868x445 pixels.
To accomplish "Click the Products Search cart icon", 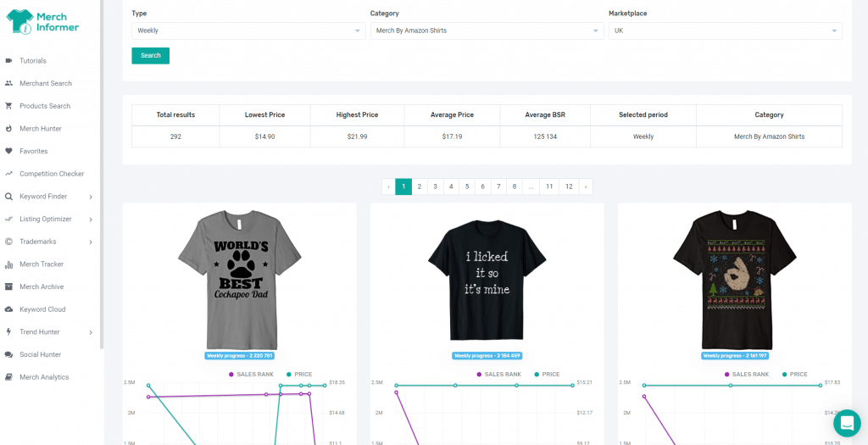I will coord(8,106).
